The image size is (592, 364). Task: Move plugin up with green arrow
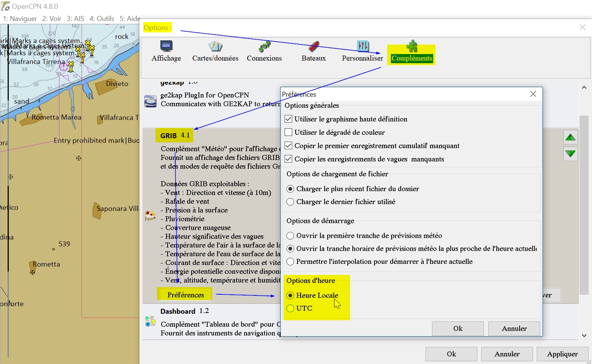click(570, 137)
